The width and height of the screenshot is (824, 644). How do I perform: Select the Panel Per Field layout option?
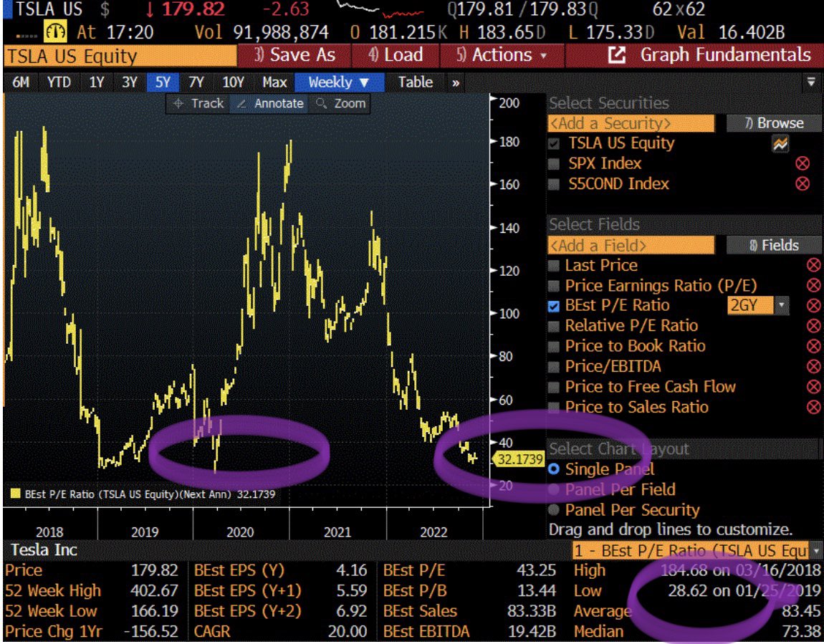tap(554, 489)
